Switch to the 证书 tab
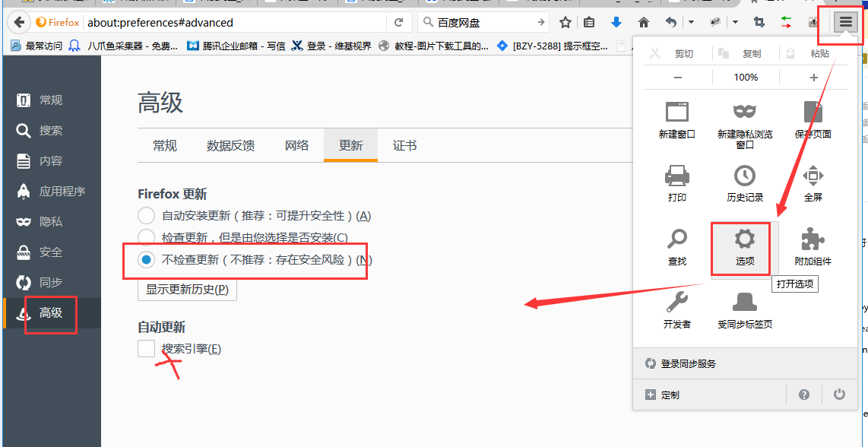This screenshot has width=868, height=447. pos(404,145)
